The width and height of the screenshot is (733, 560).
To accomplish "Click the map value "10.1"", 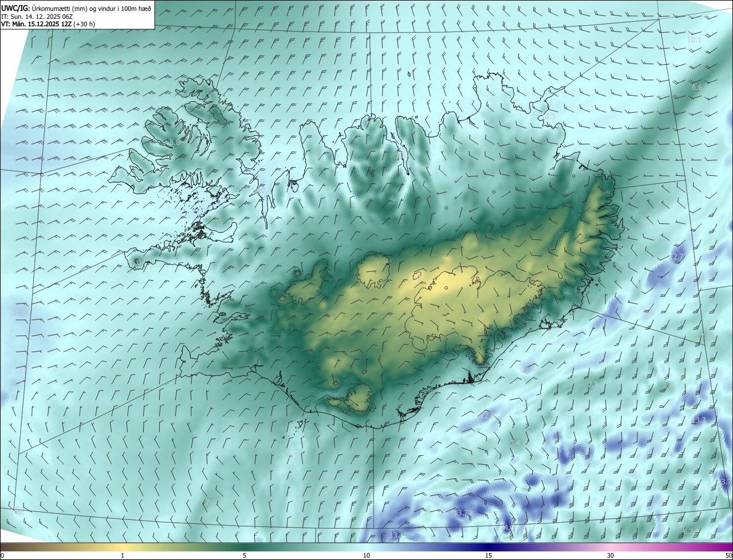I will click(694, 40).
